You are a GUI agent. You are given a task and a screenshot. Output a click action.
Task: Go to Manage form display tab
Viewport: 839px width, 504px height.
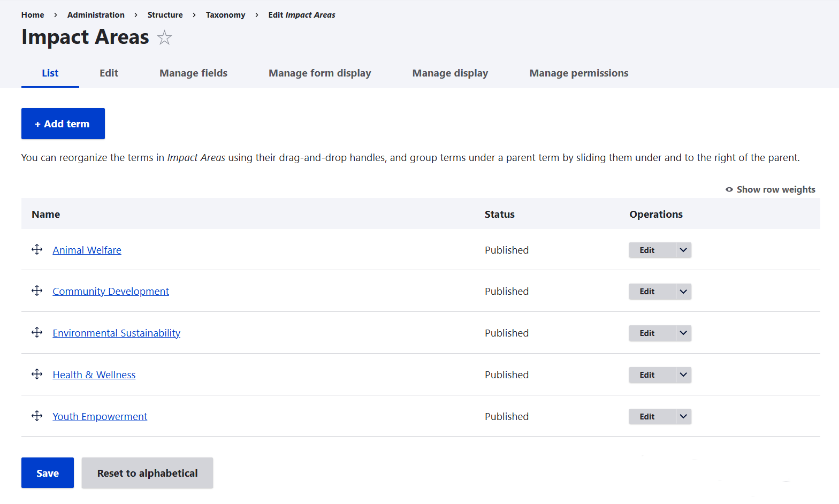(x=319, y=73)
